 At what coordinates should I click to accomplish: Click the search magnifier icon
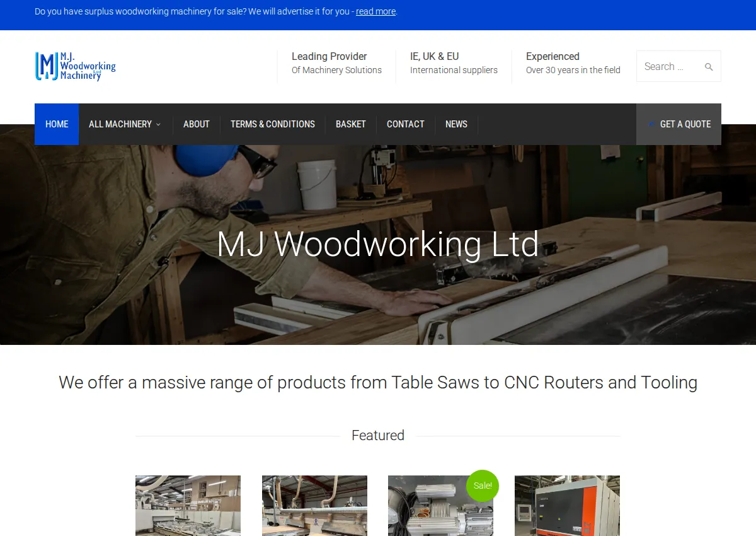(709, 67)
